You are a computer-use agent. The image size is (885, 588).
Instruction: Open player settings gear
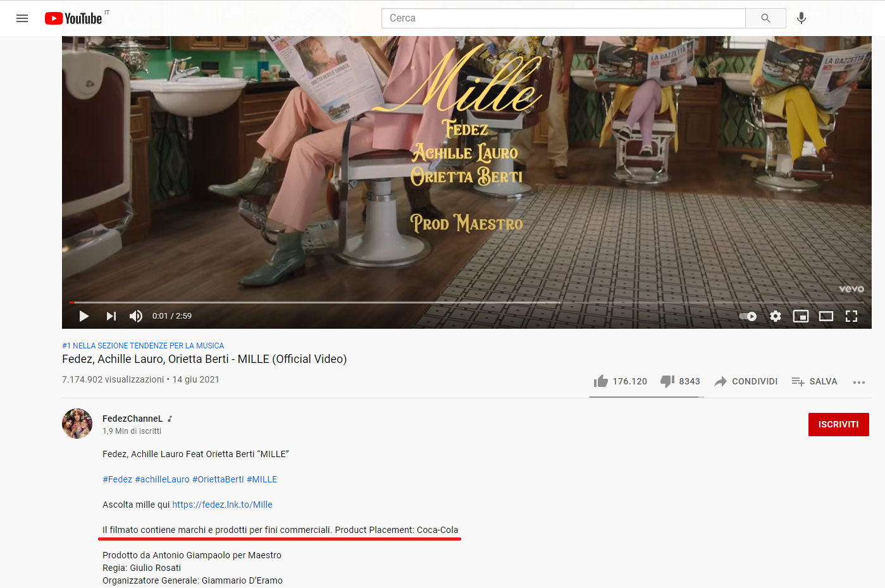tap(776, 316)
